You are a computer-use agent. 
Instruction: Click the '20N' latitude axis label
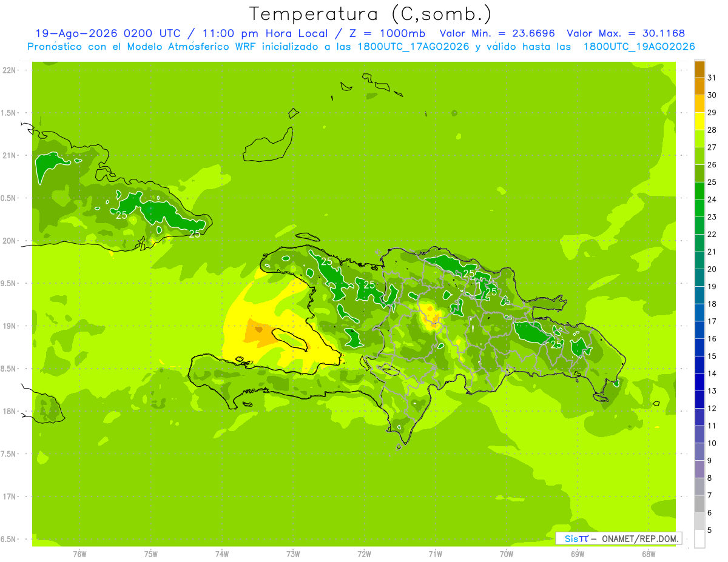8,241
